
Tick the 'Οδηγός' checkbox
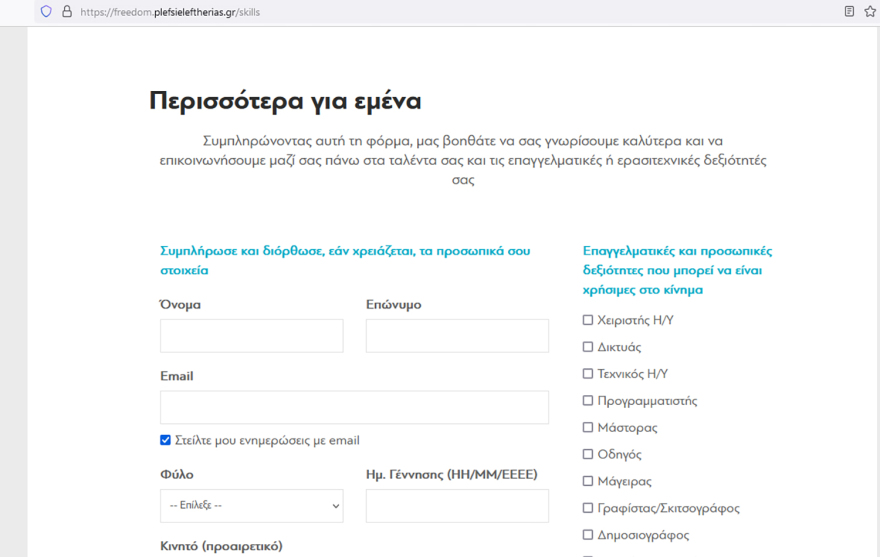coord(588,454)
